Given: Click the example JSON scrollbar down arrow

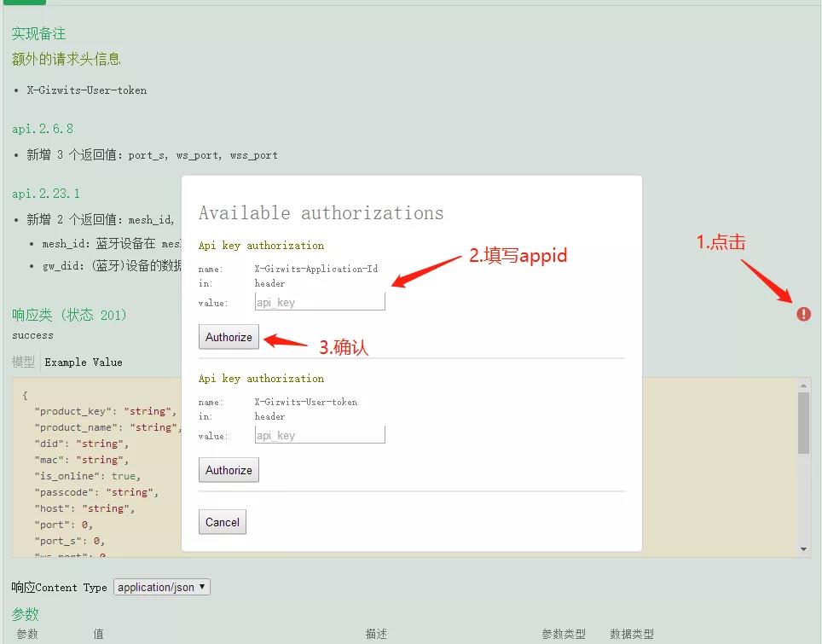Looking at the screenshot, I should pyautogui.click(x=803, y=549).
